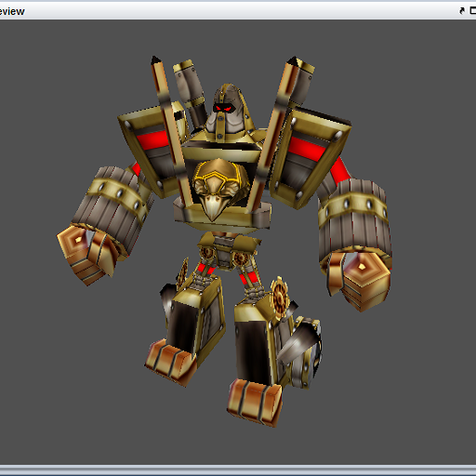476x476 pixels.
Task: Click red stripe on left shoulder plate
Action: tap(152, 139)
